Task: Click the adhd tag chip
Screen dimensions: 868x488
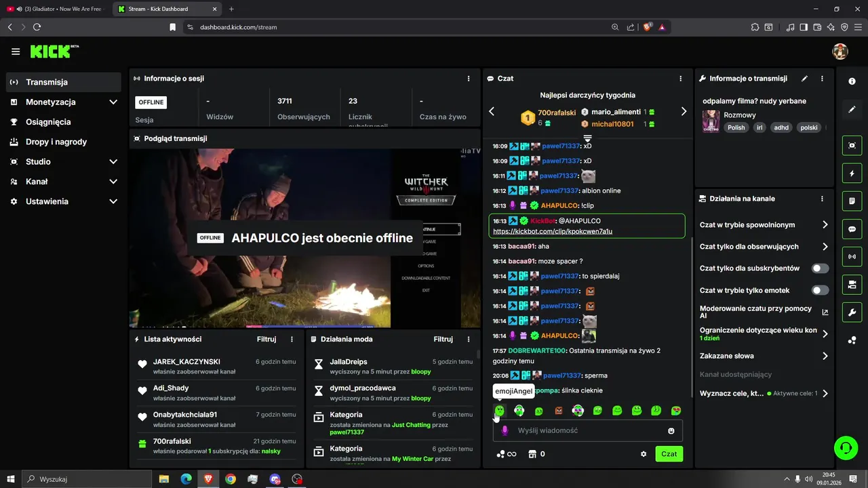Action: (781, 127)
